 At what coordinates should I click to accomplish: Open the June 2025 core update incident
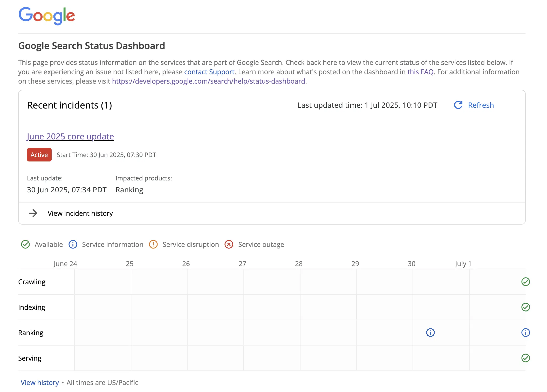point(70,136)
